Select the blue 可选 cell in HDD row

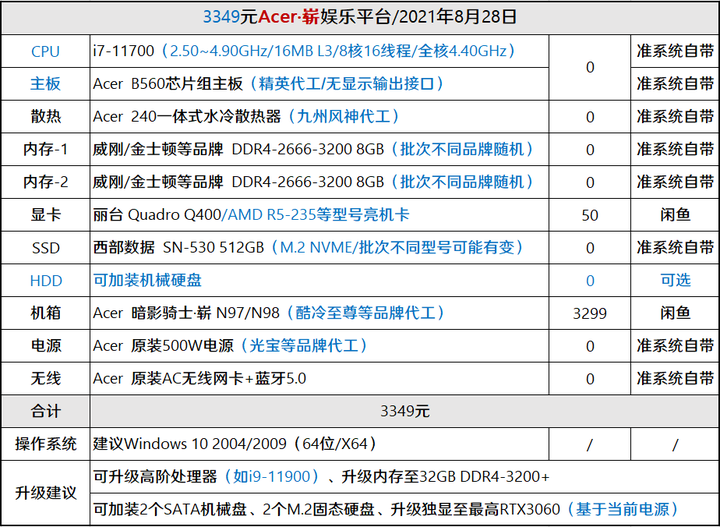pos(675,280)
